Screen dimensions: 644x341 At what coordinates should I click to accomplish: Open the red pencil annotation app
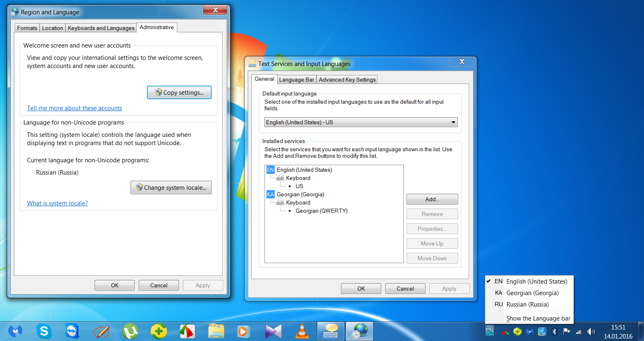click(101, 331)
